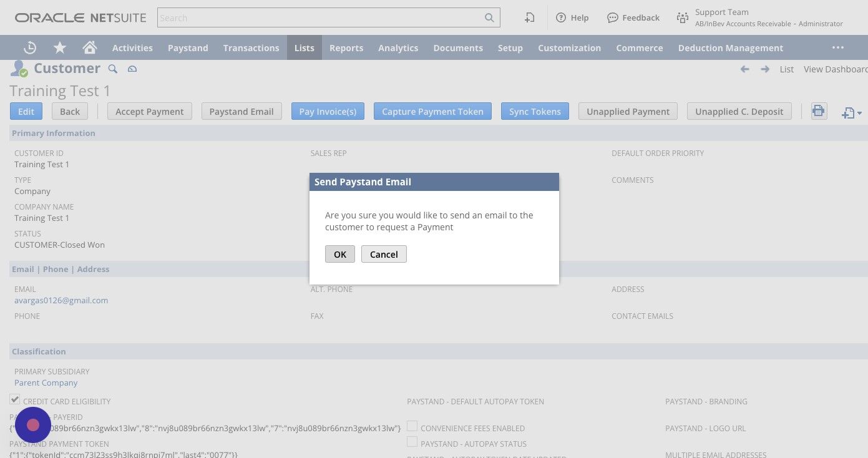Viewport: 868px width, 458px height.
Task: Open the Documents menu
Action: point(458,47)
